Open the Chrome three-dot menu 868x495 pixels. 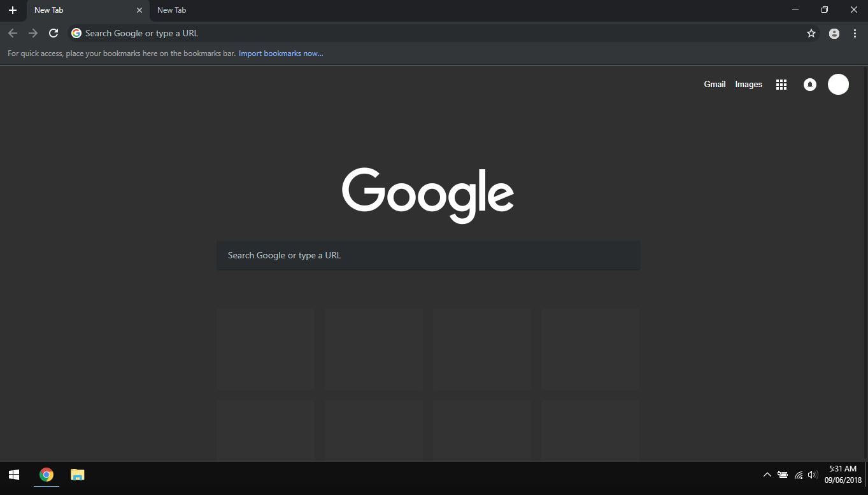855,34
